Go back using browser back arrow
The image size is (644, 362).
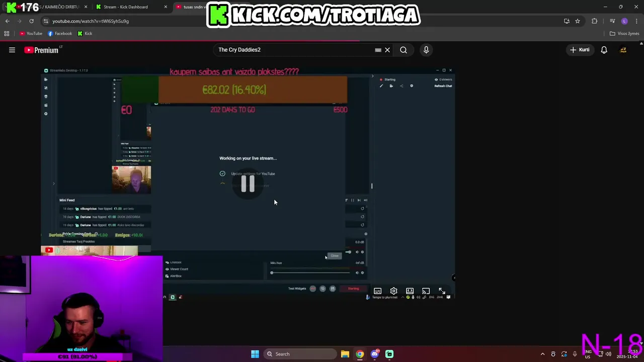click(x=7, y=21)
